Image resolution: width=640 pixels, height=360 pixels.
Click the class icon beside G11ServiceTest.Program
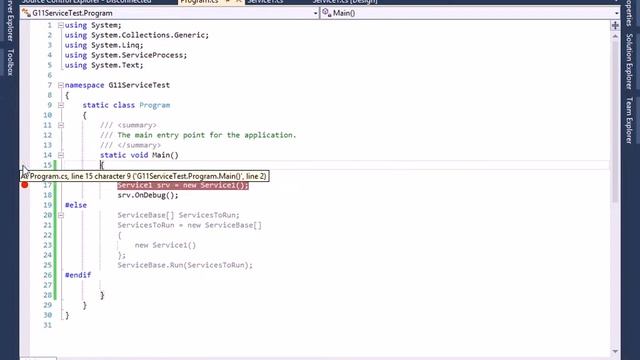click(27, 13)
